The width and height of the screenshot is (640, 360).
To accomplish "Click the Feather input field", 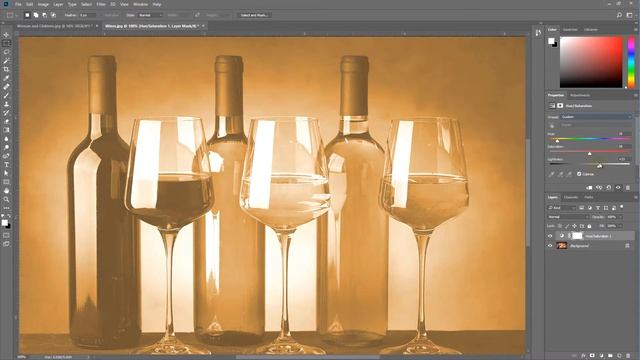I will [87, 15].
